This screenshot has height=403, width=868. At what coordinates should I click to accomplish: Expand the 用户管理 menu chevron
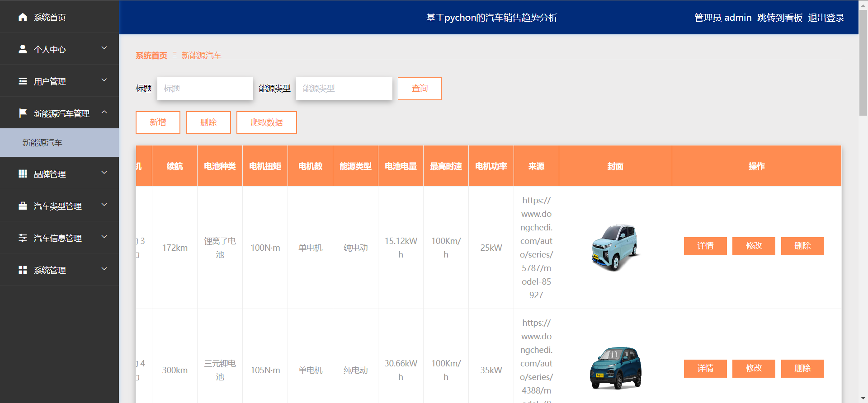104,80
